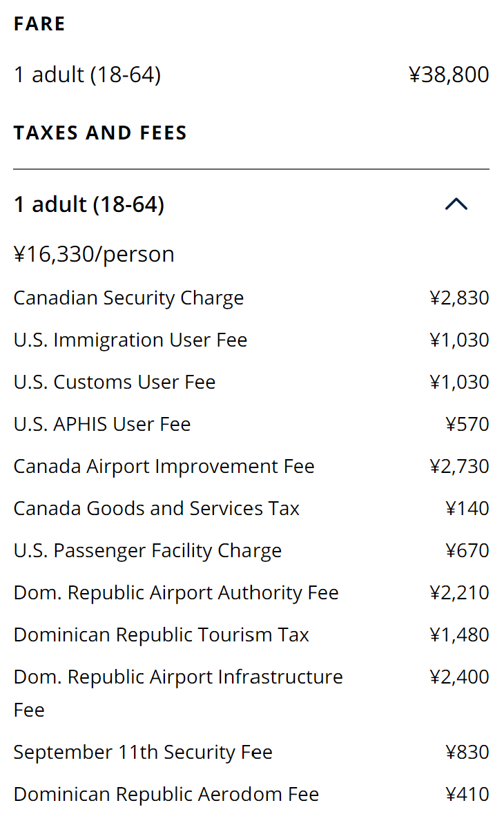Click the Dominican Republic Aerodom Fee label
The height and width of the screenshot is (823, 504).
click(x=166, y=795)
